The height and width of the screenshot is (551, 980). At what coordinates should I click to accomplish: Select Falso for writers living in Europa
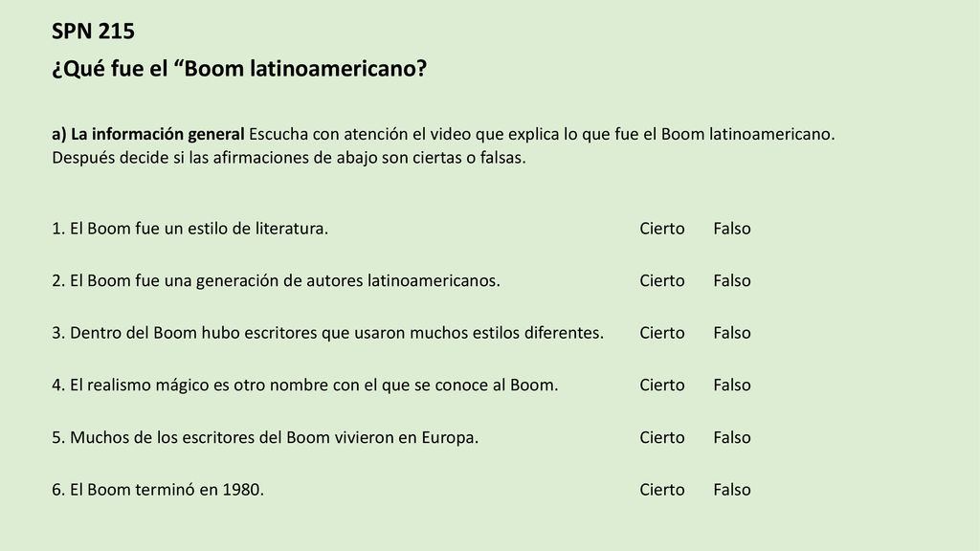732,437
